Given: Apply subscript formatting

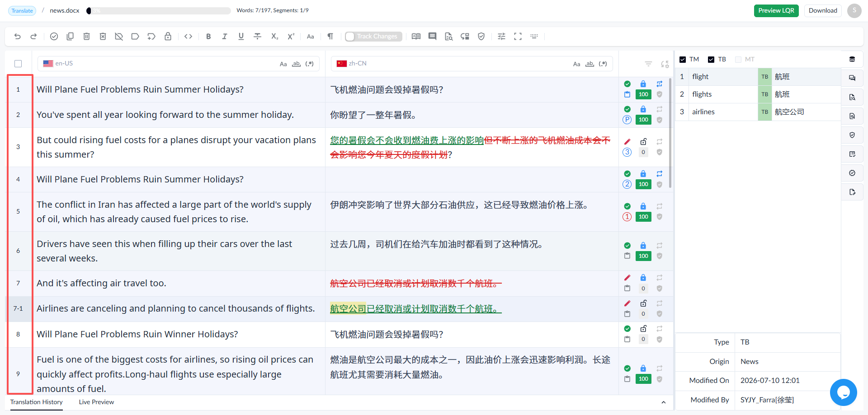Looking at the screenshot, I should [x=274, y=37].
